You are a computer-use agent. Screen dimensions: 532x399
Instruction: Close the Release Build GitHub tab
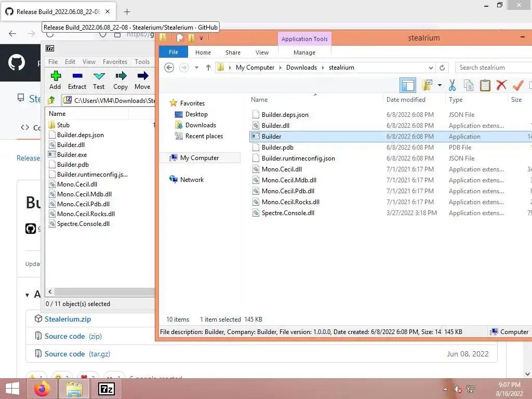(x=108, y=11)
